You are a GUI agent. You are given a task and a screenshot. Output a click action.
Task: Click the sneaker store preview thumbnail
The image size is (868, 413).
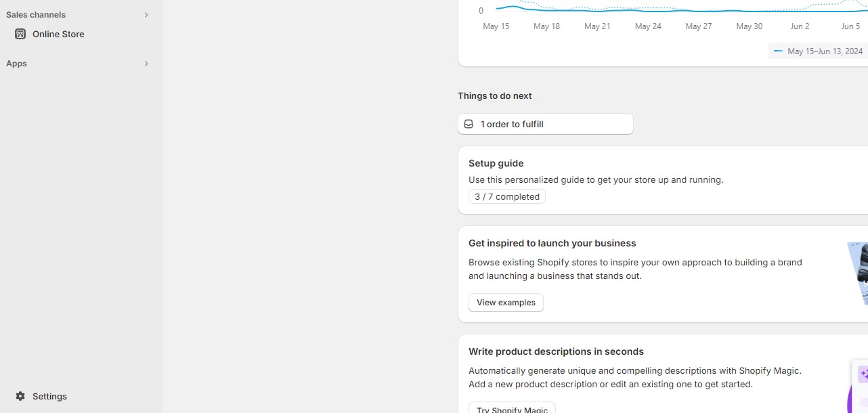[x=858, y=274]
